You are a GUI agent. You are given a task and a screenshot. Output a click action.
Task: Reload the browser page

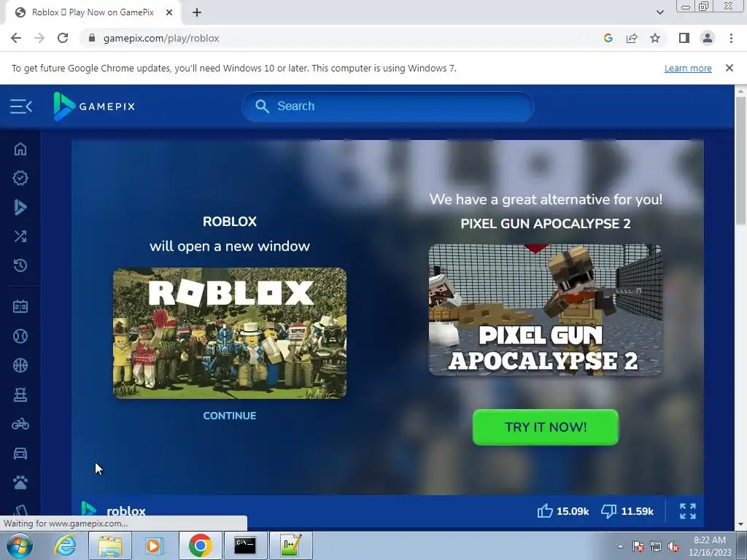click(x=63, y=38)
